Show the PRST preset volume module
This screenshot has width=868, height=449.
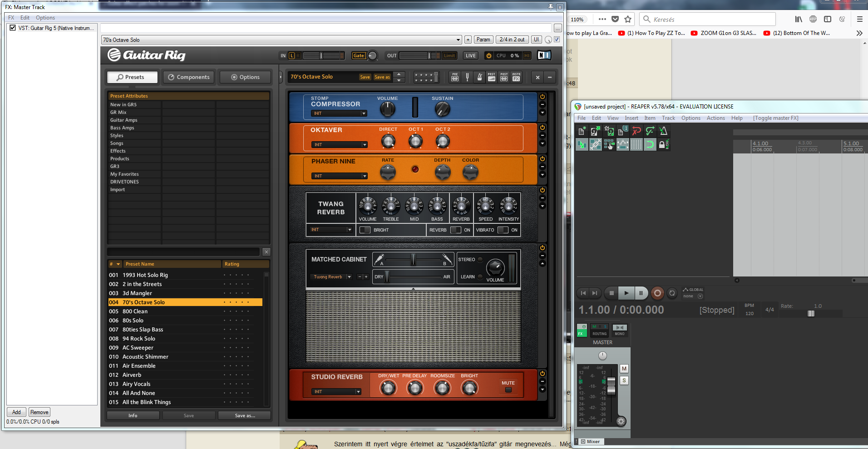point(492,77)
